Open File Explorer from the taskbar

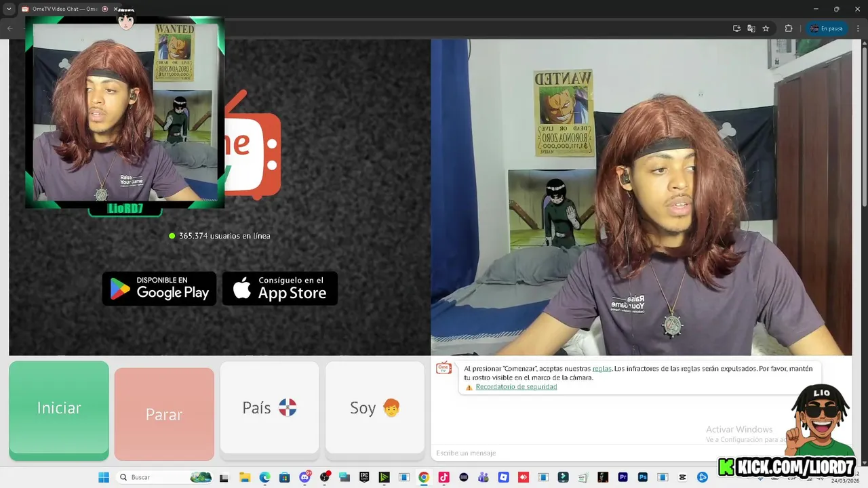(x=245, y=477)
